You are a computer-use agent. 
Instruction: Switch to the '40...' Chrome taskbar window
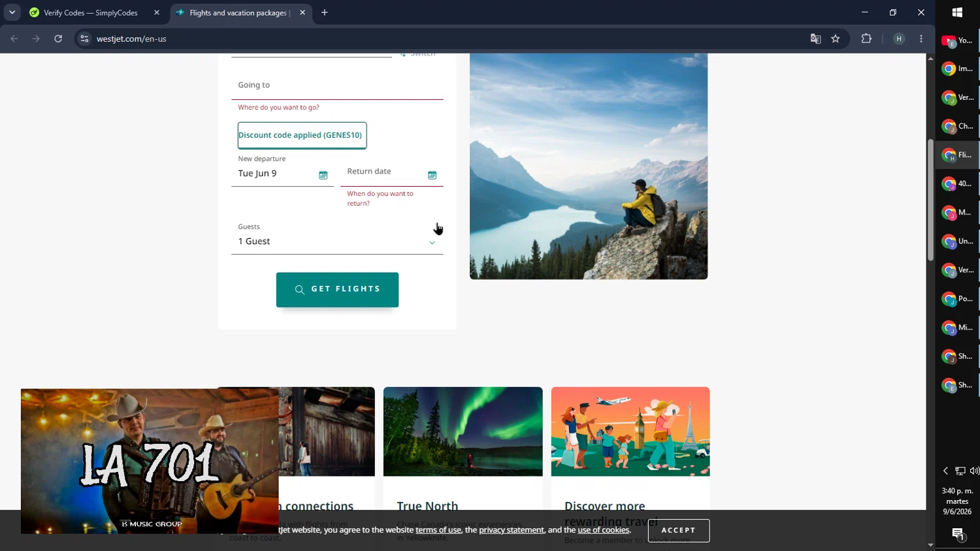(957, 183)
